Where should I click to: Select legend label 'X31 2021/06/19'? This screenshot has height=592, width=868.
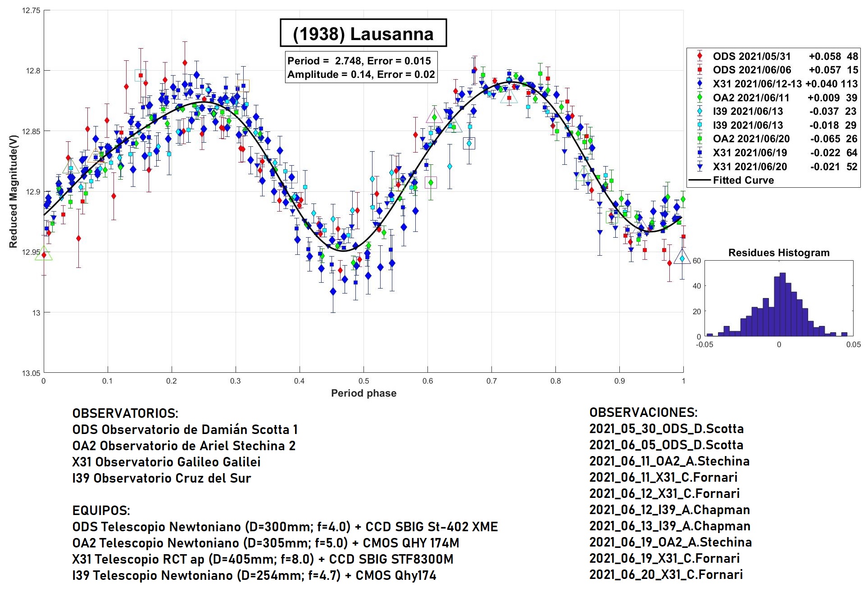(750, 153)
